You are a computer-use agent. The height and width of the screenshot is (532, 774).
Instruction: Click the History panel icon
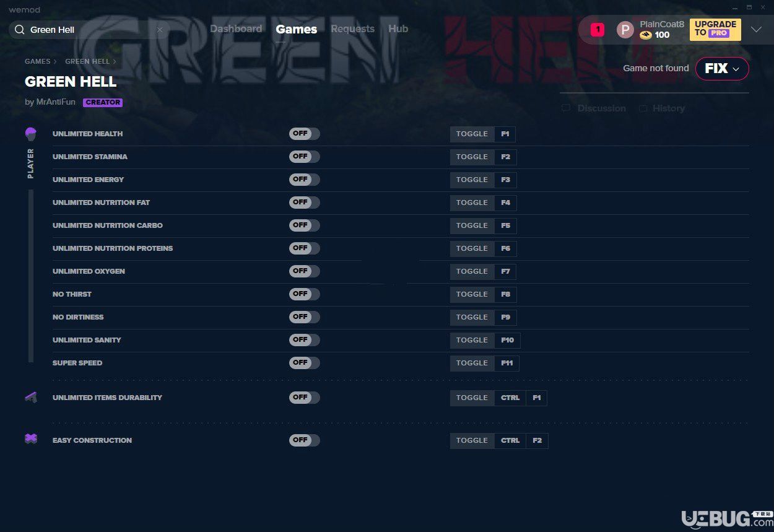tap(643, 108)
